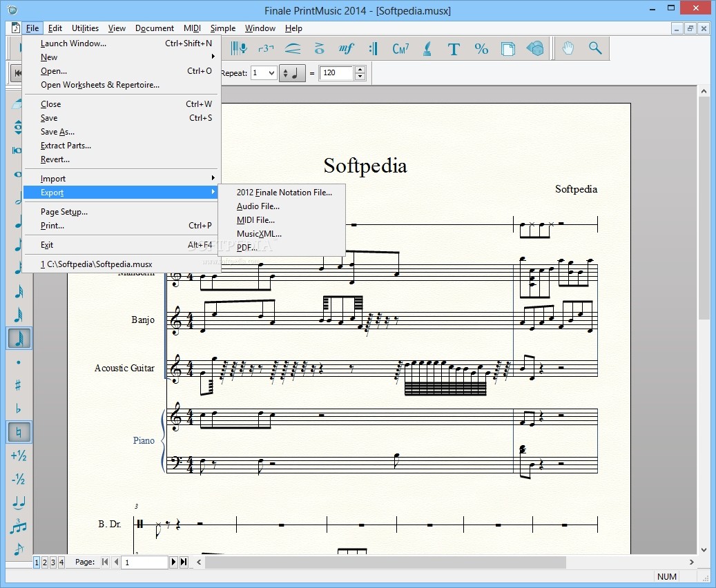716x588 pixels.
Task: Toggle the grace note tool
Action: point(18,549)
